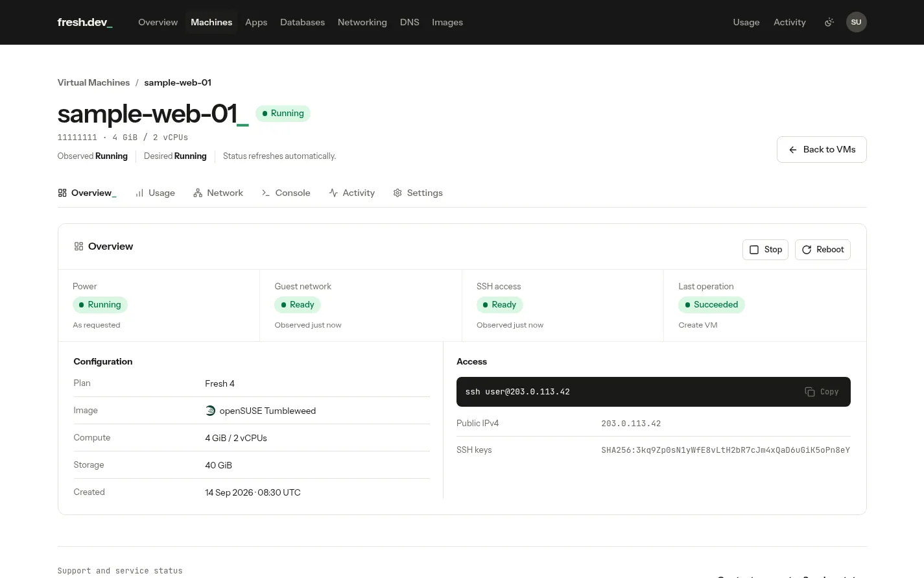The image size is (924, 578).
Task: Switch to the VM Activity tab
Action: click(351, 193)
